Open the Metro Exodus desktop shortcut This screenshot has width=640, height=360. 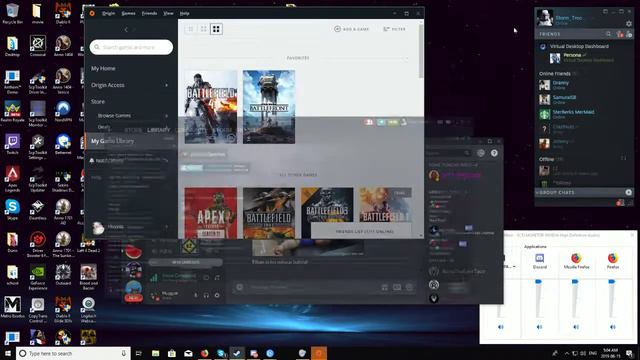tap(12, 307)
